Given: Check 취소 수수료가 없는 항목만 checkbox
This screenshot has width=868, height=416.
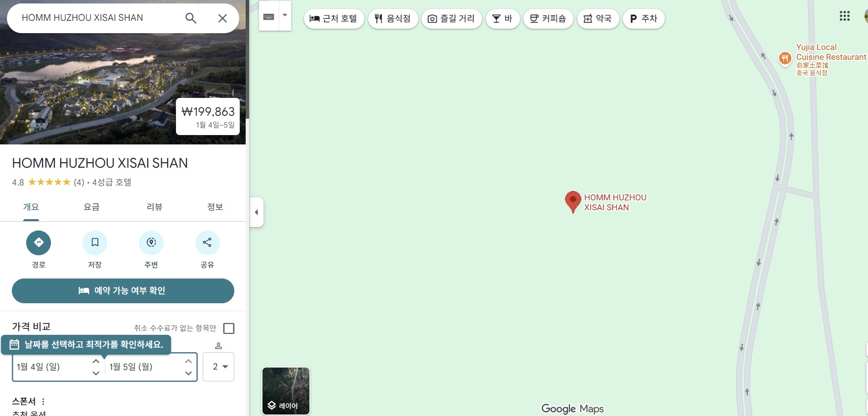Looking at the screenshot, I should [229, 328].
